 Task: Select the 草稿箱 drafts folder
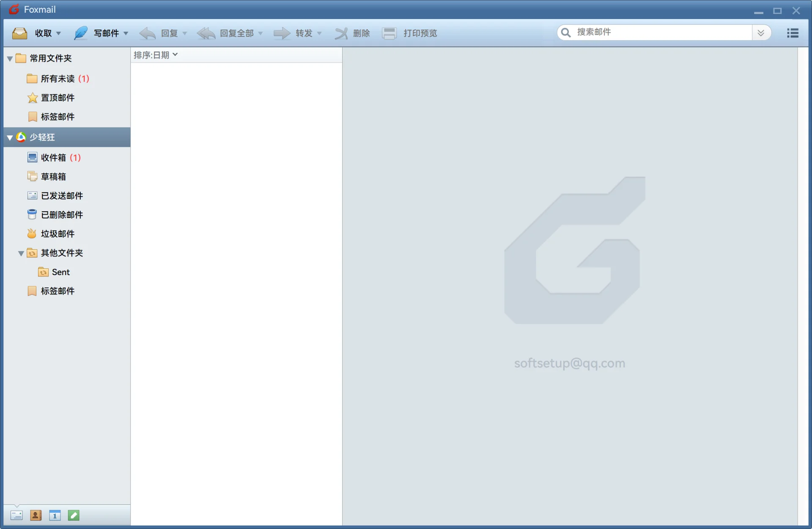[x=53, y=176]
